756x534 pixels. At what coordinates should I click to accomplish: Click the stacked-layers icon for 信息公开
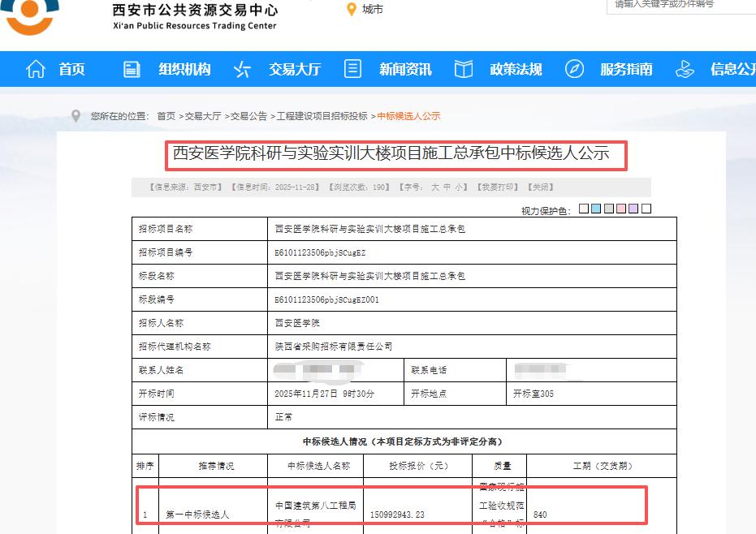(685, 69)
